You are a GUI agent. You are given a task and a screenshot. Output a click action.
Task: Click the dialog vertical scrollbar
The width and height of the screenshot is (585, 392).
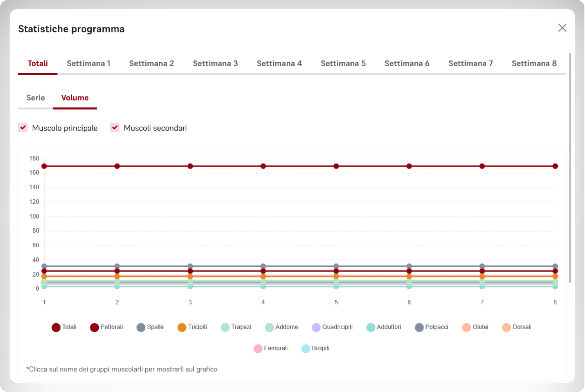coord(570,167)
